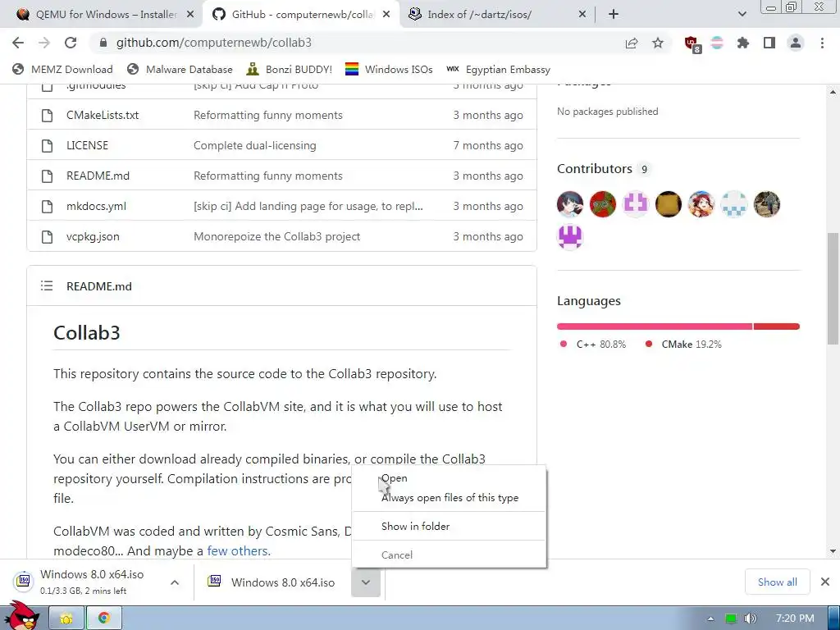View the purple identicon in second contributor row
This screenshot has width=840, height=630.
pos(570,237)
